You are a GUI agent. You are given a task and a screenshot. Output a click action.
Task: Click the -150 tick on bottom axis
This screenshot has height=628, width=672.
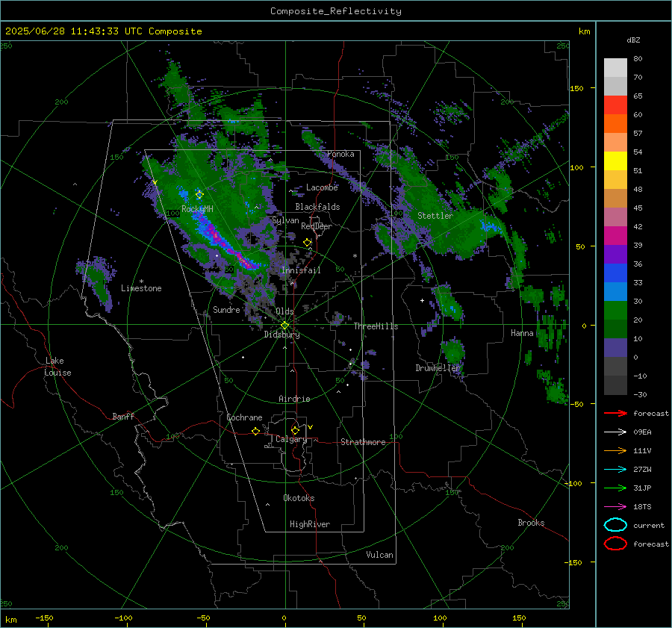pos(44,618)
